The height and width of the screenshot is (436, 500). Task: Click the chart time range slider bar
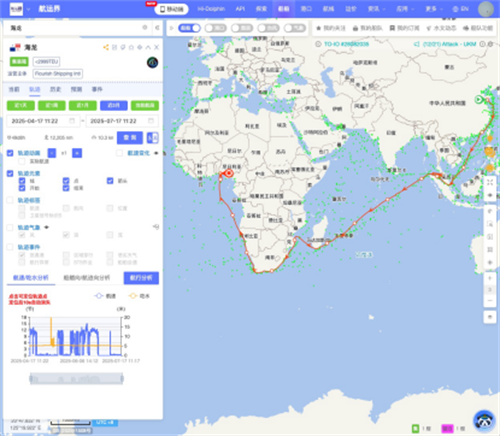[x=76, y=379]
